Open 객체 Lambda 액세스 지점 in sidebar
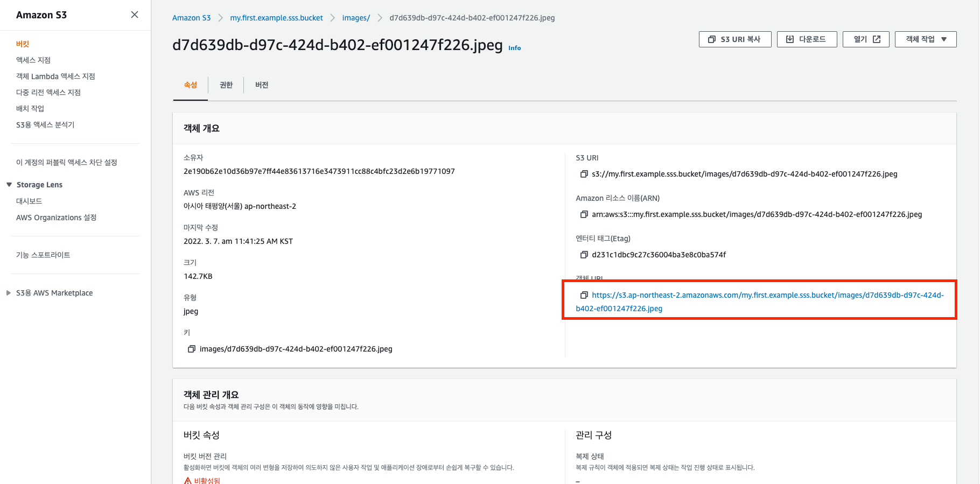This screenshot has width=980, height=484. pyautogui.click(x=55, y=76)
